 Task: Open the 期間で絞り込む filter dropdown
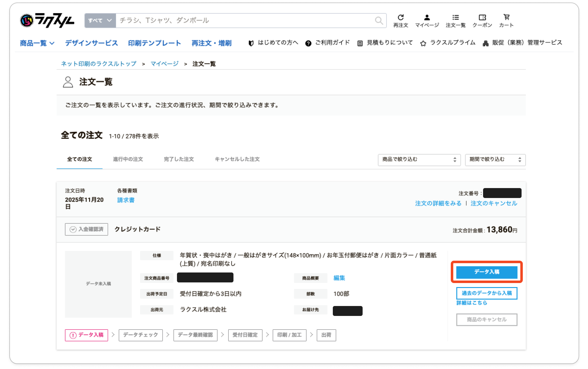(495, 160)
